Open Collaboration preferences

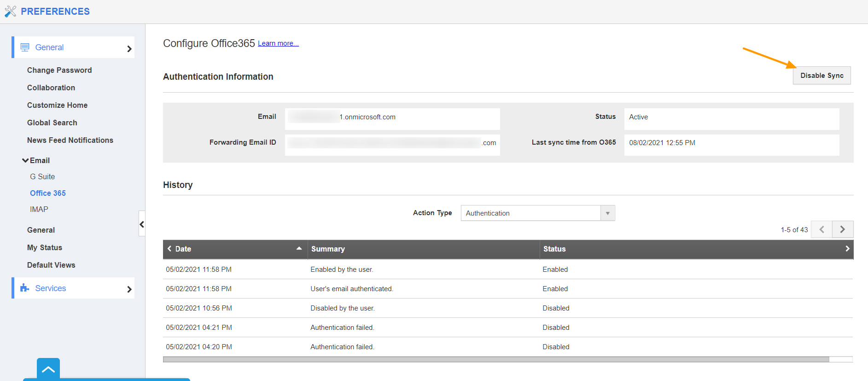point(51,88)
